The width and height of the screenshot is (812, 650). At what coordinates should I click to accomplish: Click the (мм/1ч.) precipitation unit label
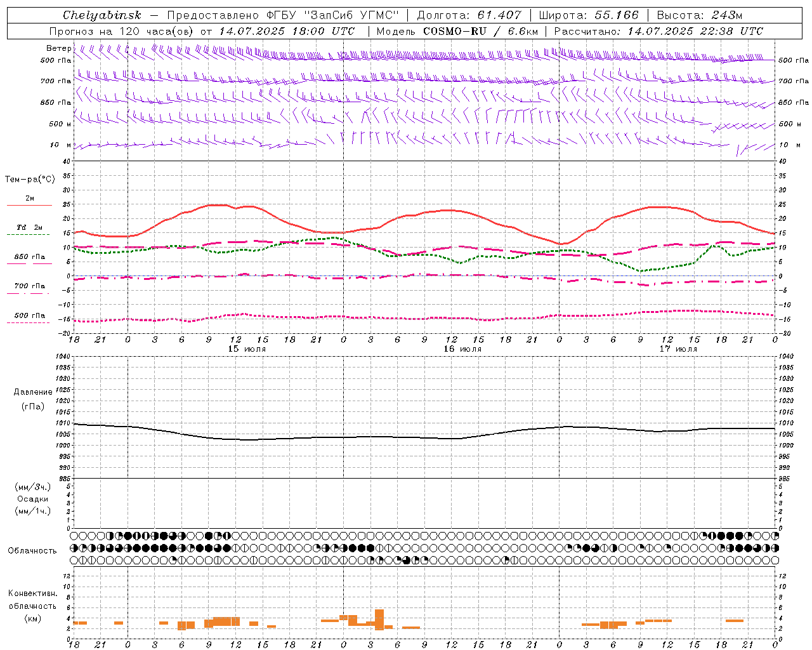tap(33, 511)
